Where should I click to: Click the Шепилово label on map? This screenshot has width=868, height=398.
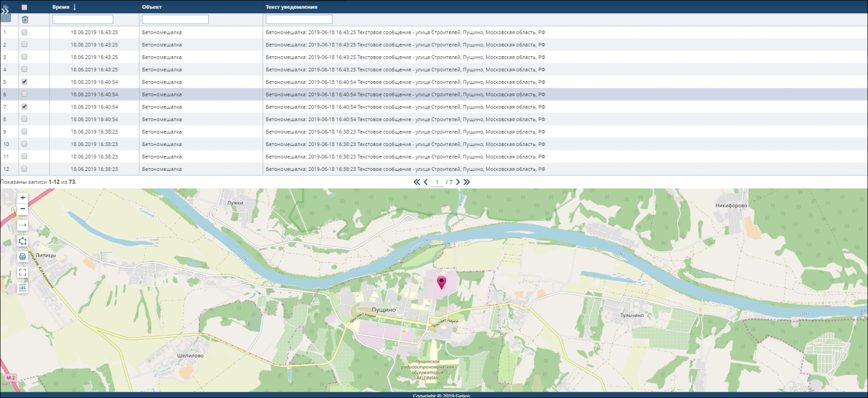pos(190,356)
